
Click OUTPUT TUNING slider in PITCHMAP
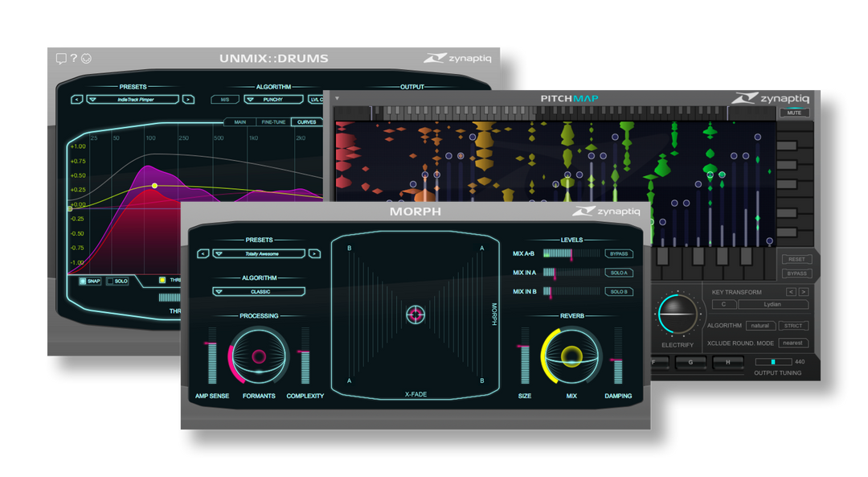click(773, 362)
